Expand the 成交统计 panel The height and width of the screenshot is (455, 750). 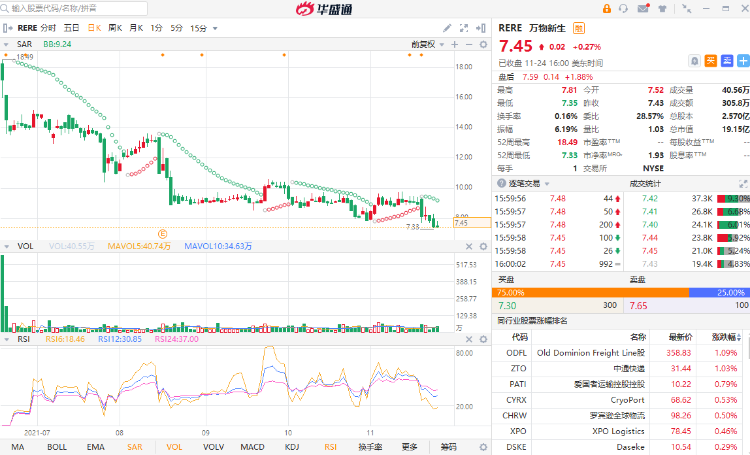743,184
